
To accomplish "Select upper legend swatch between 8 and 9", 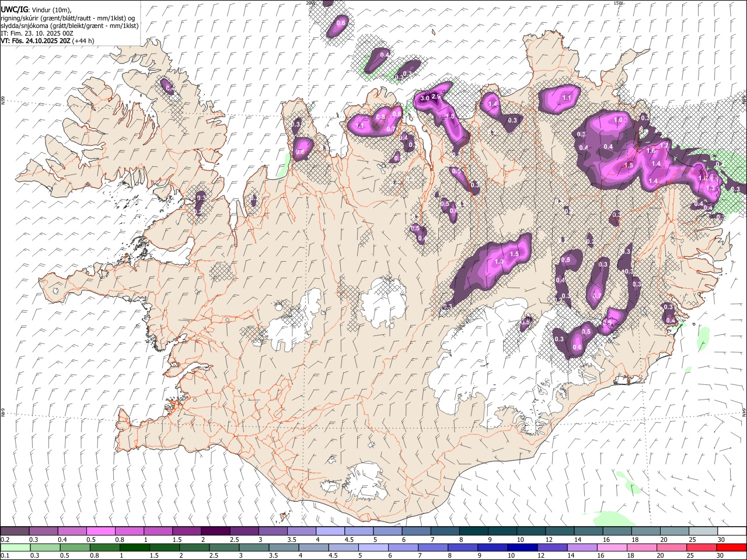I will 474,531.
